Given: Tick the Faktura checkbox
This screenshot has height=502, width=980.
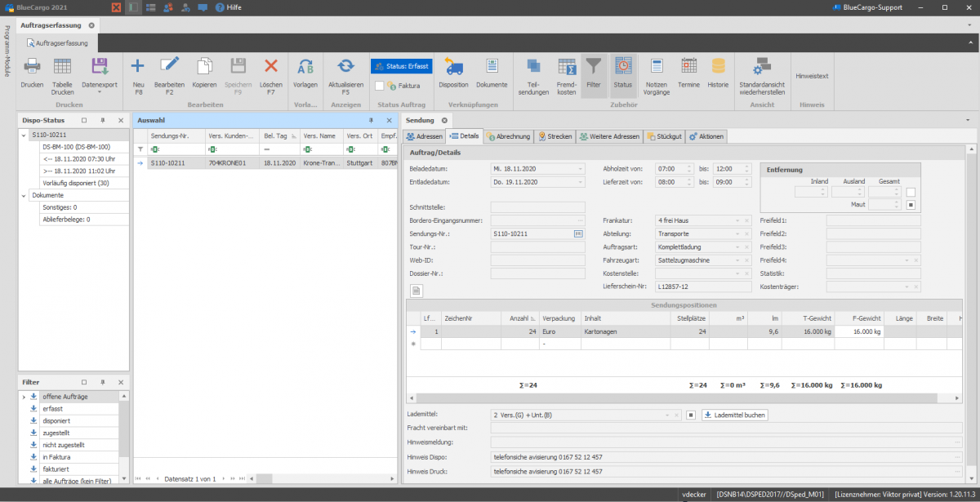Looking at the screenshot, I should coord(380,85).
